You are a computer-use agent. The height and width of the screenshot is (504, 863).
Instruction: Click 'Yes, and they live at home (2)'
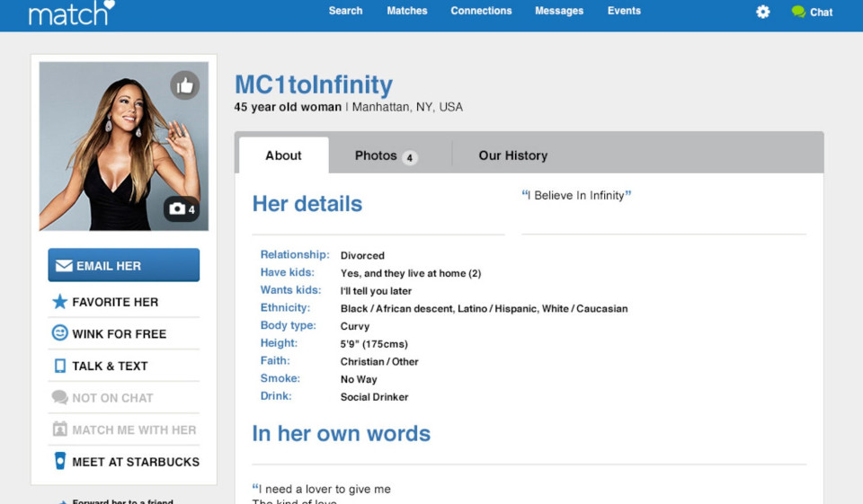click(411, 273)
